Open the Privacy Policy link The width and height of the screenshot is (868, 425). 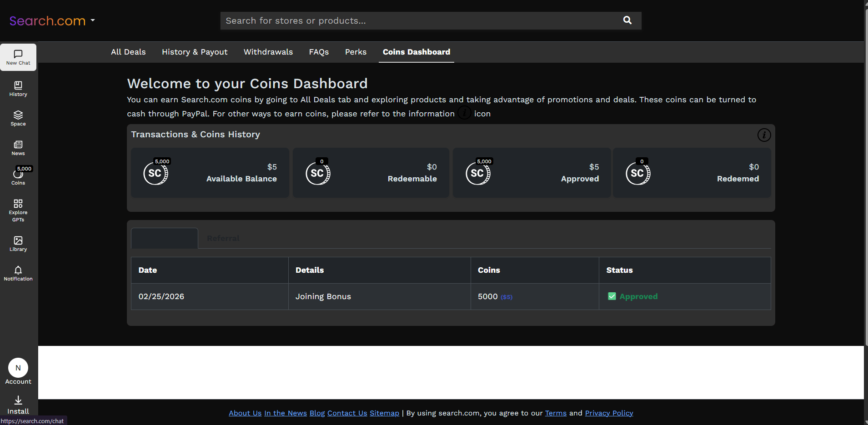pos(609,413)
